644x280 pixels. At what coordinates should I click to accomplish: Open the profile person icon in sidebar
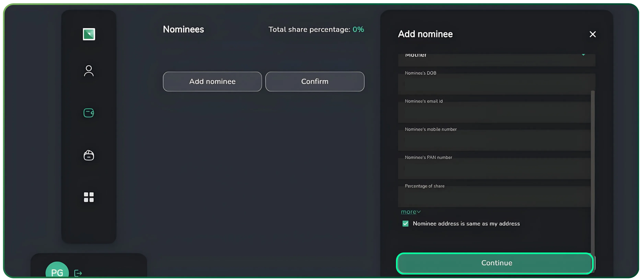pyautogui.click(x=89, y=71)
